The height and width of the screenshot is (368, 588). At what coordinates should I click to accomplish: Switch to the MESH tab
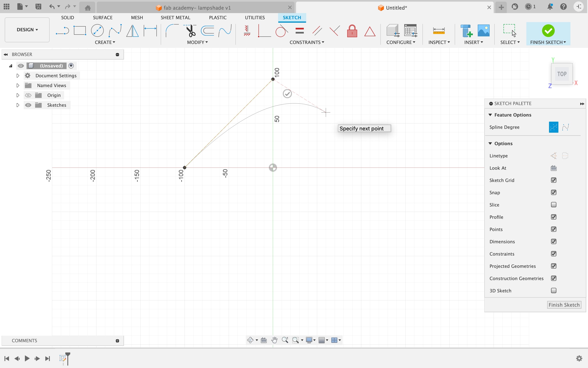click(137, 18)
